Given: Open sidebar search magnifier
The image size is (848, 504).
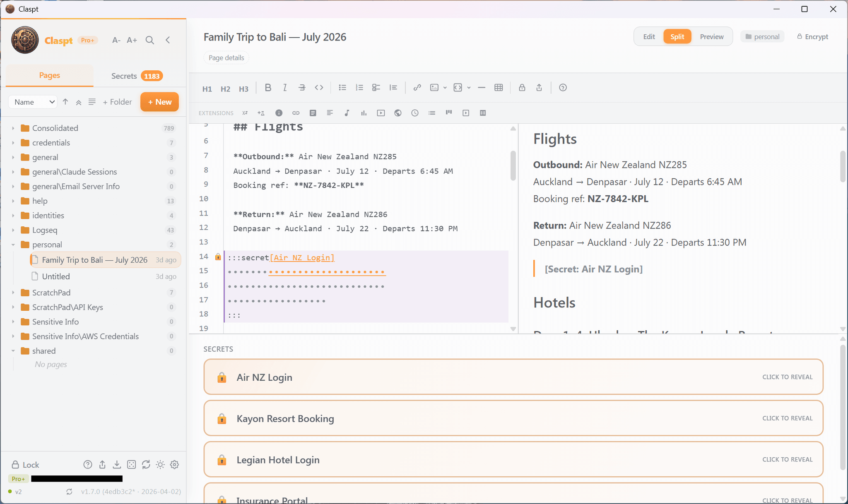Looking at the screenshot, I should pyautogui.click(x=150, y=40).
